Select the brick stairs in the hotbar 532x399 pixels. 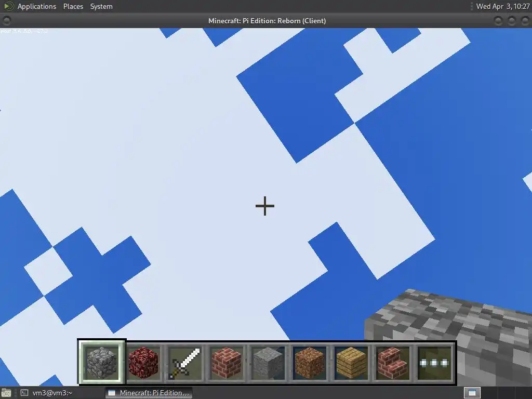(x=393, y=362)
